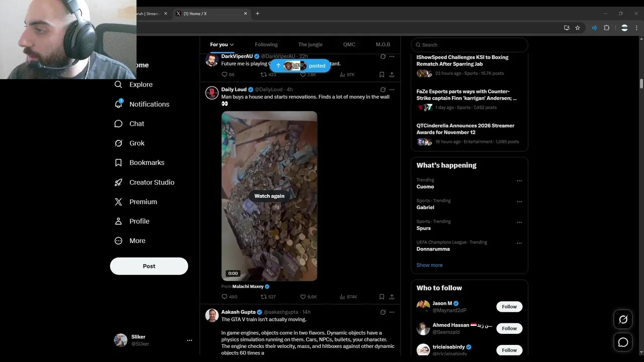Switch to the Following tab
Viewport: 644px width, 362px height.
pos(266,45)
